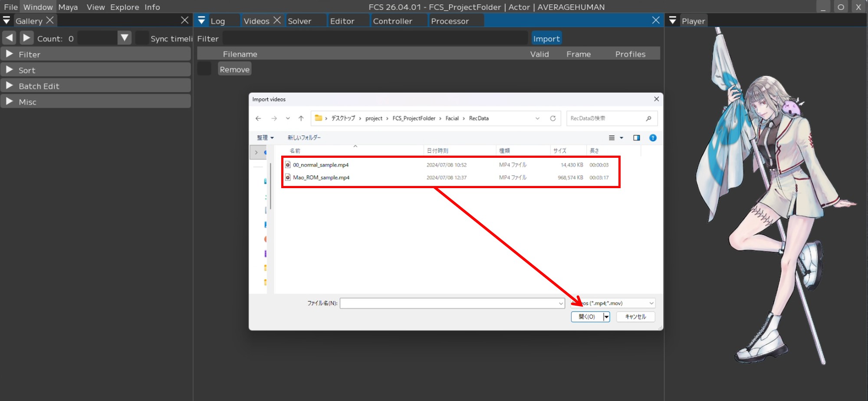Screen dimensions: 868x401
Task: Go up one folder level in dialog
Action: coord(301,118)
